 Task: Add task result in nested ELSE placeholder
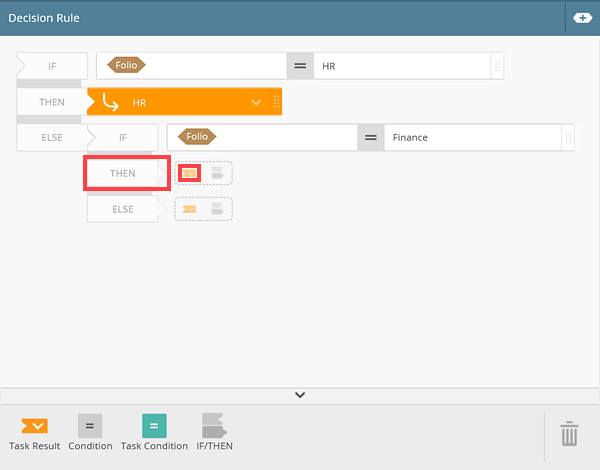tap(189, 209)
